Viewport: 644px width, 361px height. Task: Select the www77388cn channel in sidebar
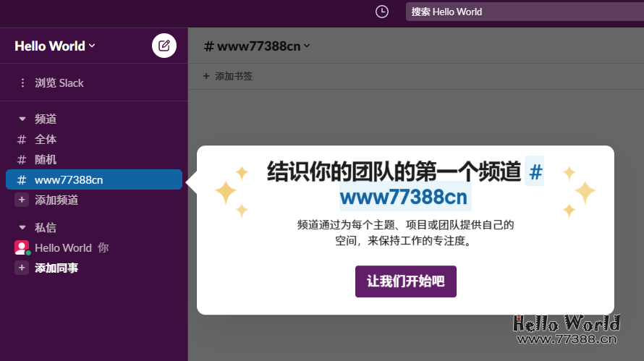coord(94,179)
